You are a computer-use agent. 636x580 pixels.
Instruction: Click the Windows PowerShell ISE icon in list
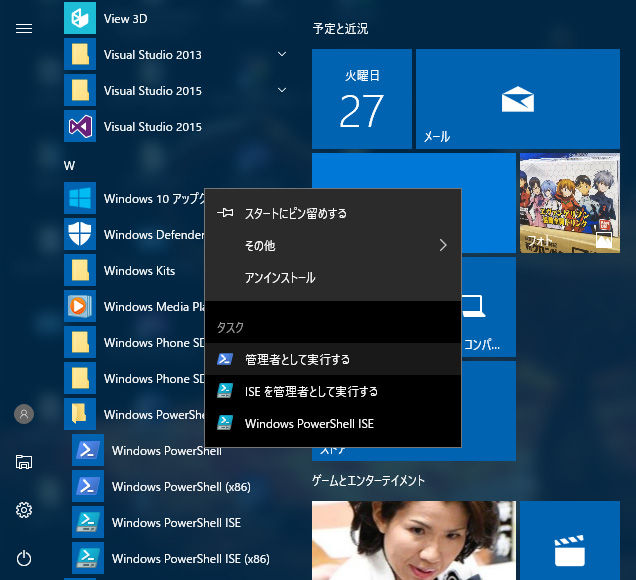tap(88, 522)
